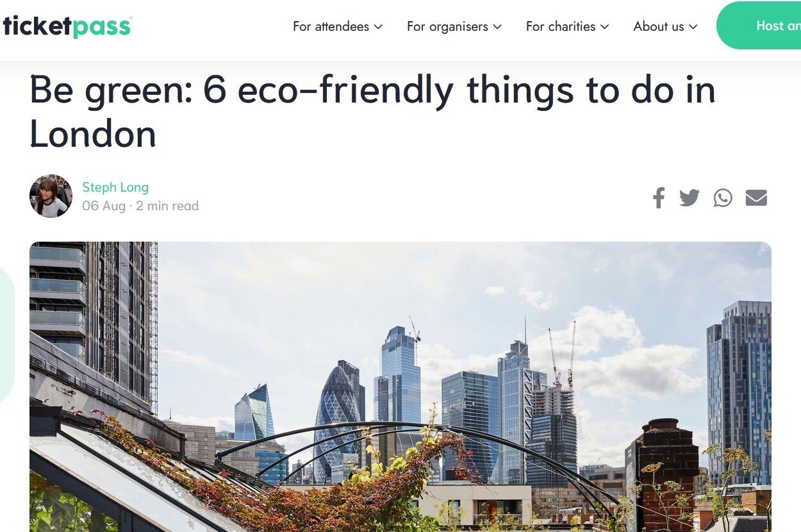This screenshot has height=532, width=801.
Task: Expand the chevron next to For charities
Action: point(604,27)
